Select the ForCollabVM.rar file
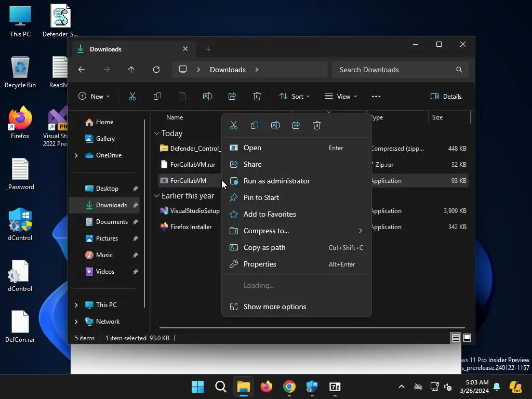 tap(192, 165)
